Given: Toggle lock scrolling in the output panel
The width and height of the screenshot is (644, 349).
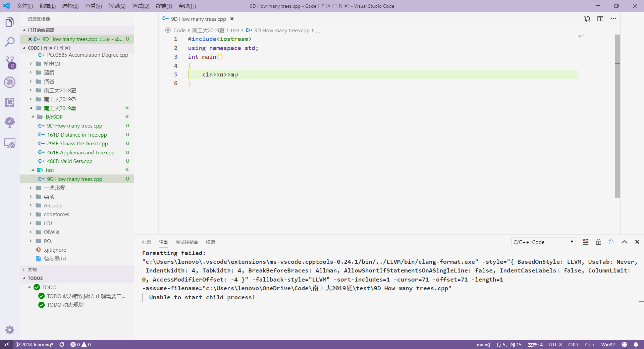Looking at the screenshot, I should point(598,242).
